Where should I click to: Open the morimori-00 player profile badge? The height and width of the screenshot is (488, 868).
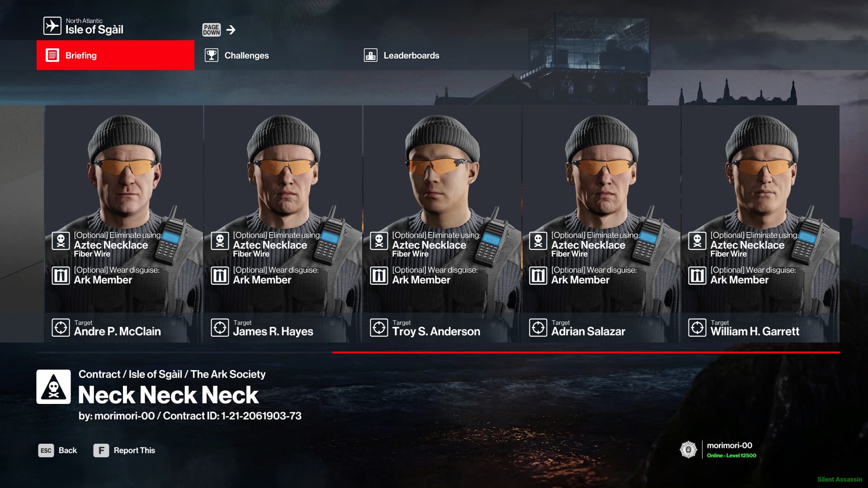[x=718, y=450]
